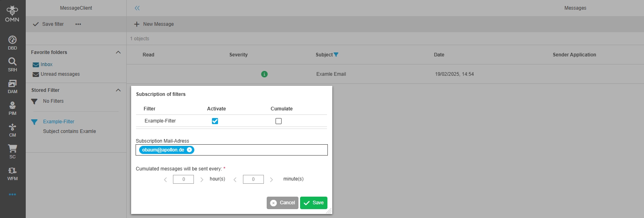Open the SC shopping cart module
This screenshot has height=218, width=644.
coord(12,151)
